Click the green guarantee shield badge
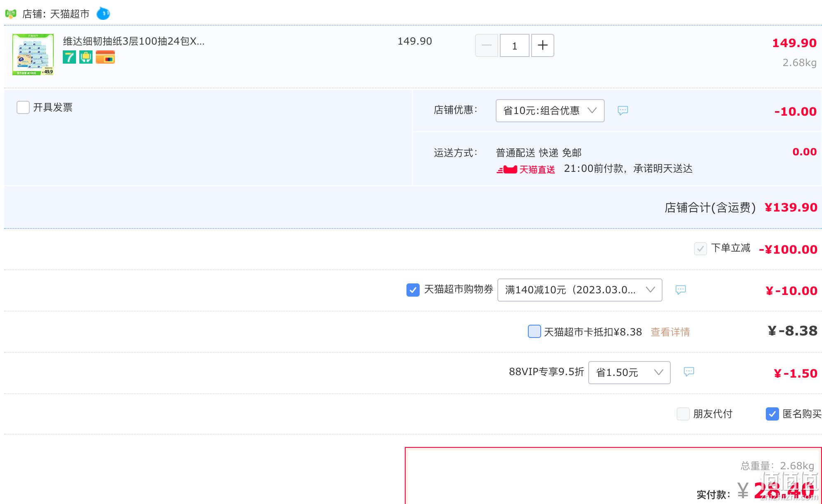Image resolution: width=822 pixels, height=504 pixels. coord(86,57)
